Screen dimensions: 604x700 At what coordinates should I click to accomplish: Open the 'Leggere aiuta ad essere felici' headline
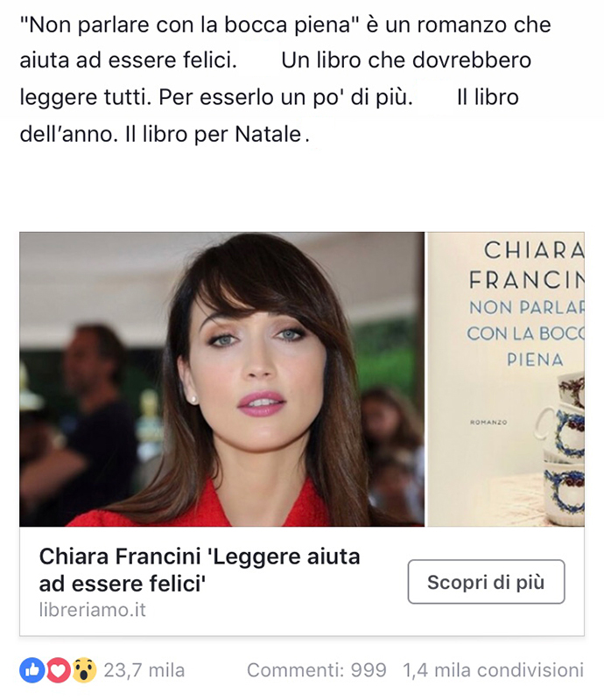(200, 570)
